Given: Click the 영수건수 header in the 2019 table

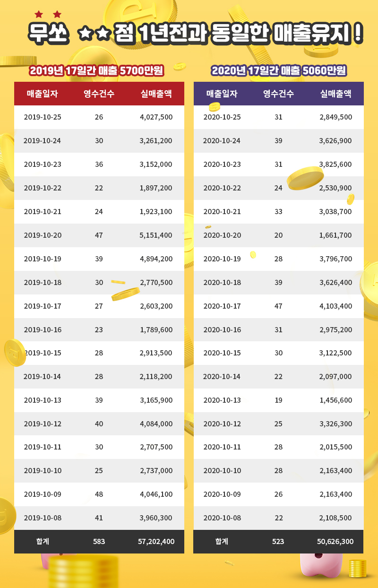Looking at the screenshot, I should [x=99, y=94].
